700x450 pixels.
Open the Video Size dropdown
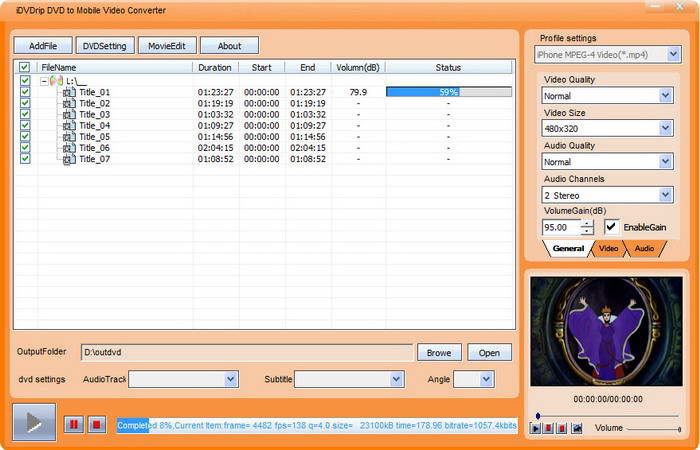point(666,129)
